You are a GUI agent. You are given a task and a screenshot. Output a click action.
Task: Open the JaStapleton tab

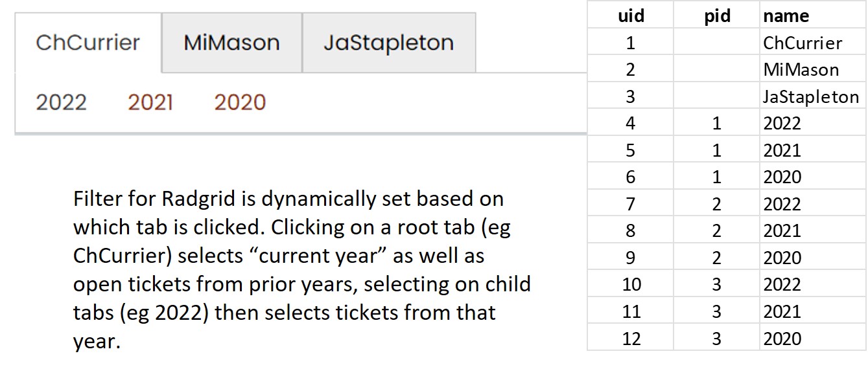[x=388, y=43]
